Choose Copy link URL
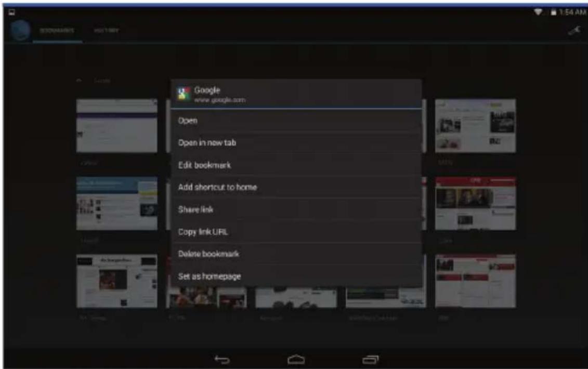588x369 pixels. (296, 232)
